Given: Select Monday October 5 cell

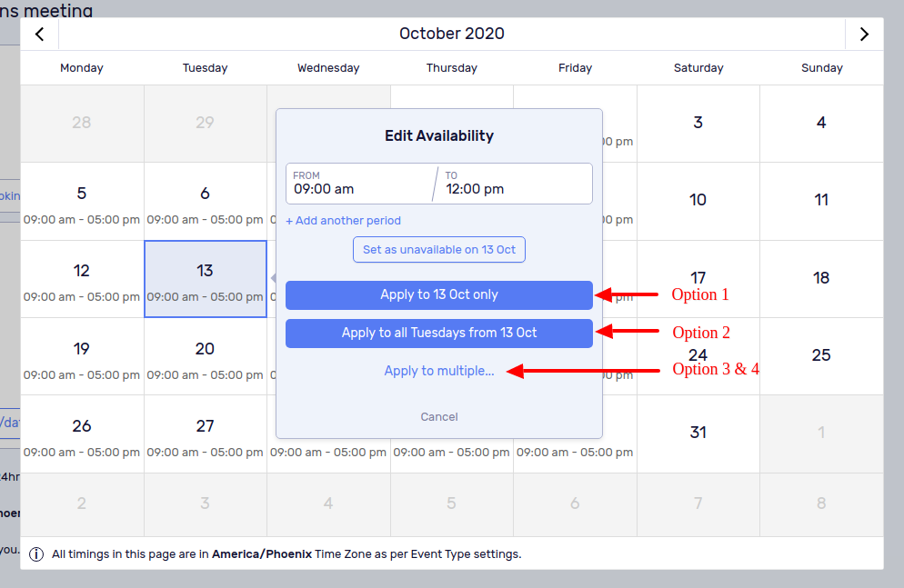Looking at the screenshot, I should 82,202.
